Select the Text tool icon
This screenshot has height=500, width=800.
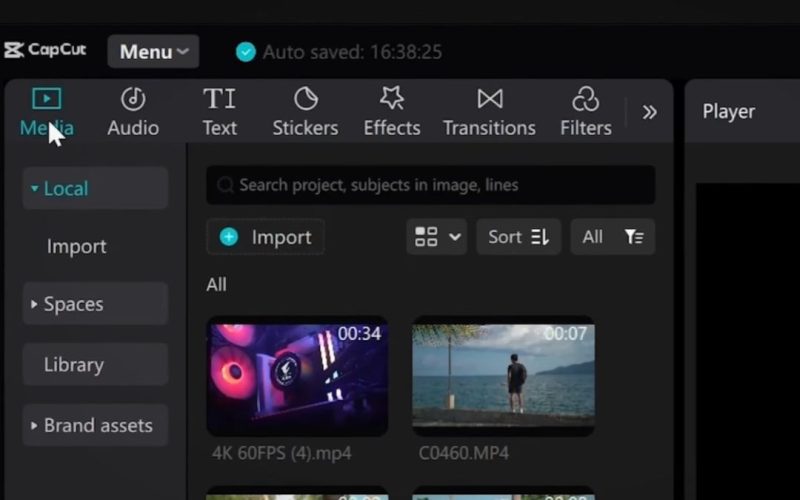219,99
